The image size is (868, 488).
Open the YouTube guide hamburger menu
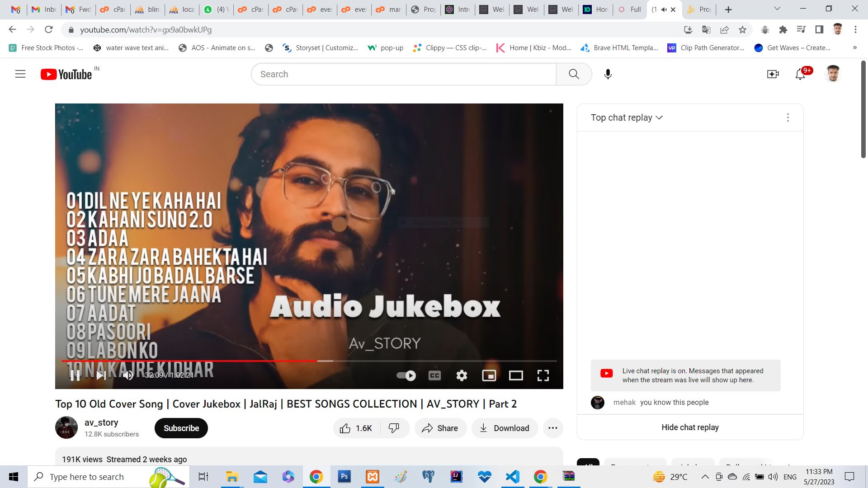pos(20,74)
